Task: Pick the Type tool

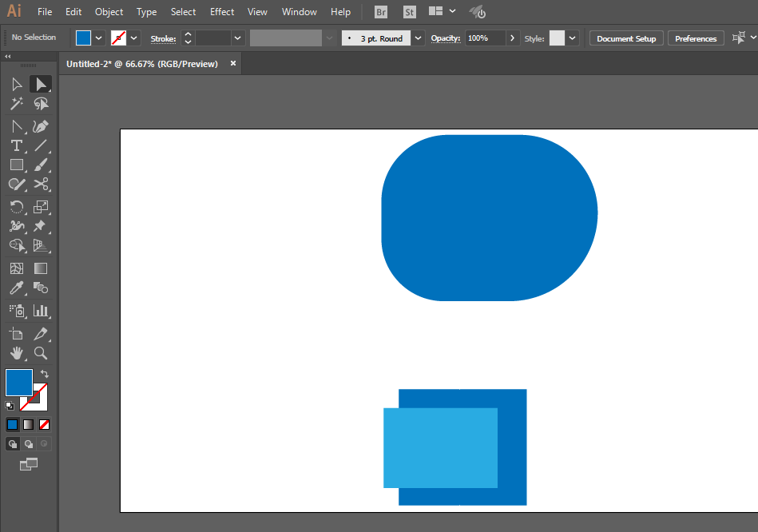Action: pyautogui.click(x=16, y=145)
